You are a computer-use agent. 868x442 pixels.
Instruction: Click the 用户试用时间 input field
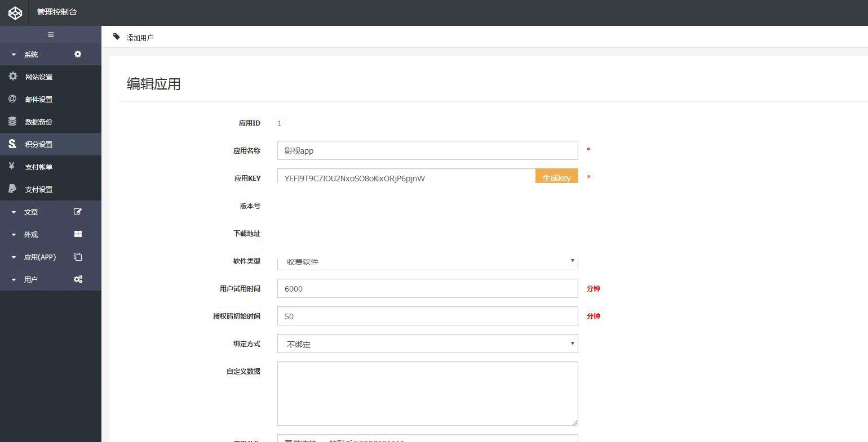coord(428,288)
